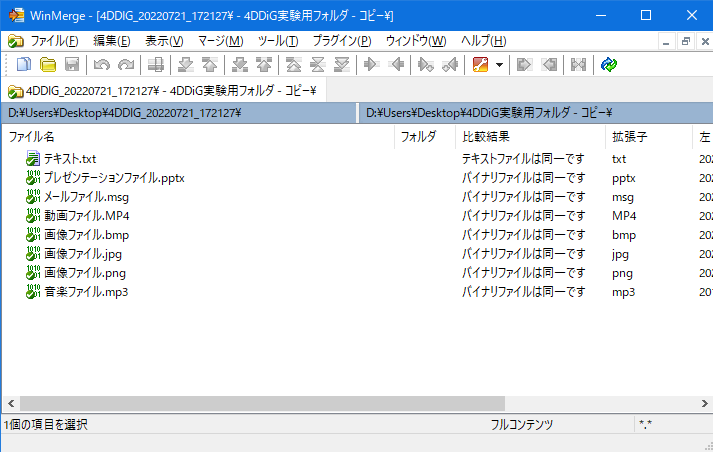
Task: Click the Undo arrow icon
Action: tap(102, 65)
